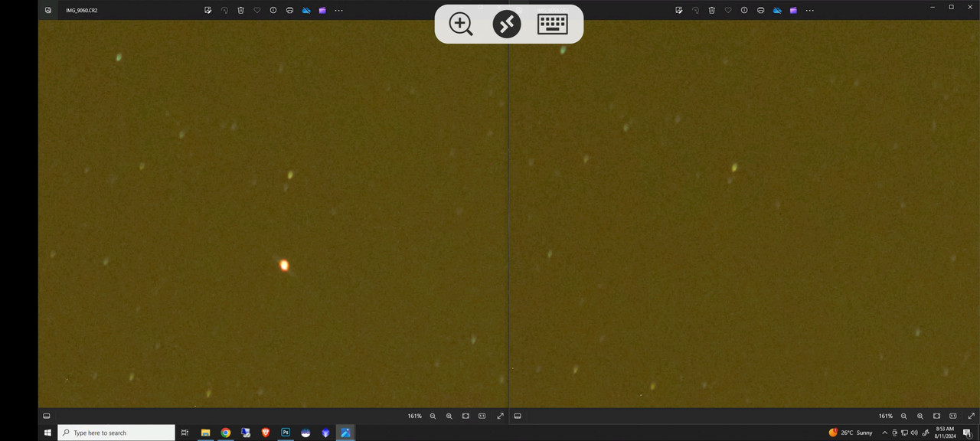Click the bright orange star in IMG_9060.CR2 photo
The height and width of the screenshot is (441, 980).
[x=284, y=265]
